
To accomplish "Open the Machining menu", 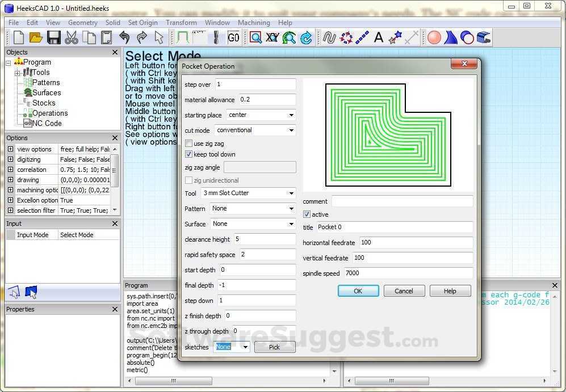I will 254,23.
